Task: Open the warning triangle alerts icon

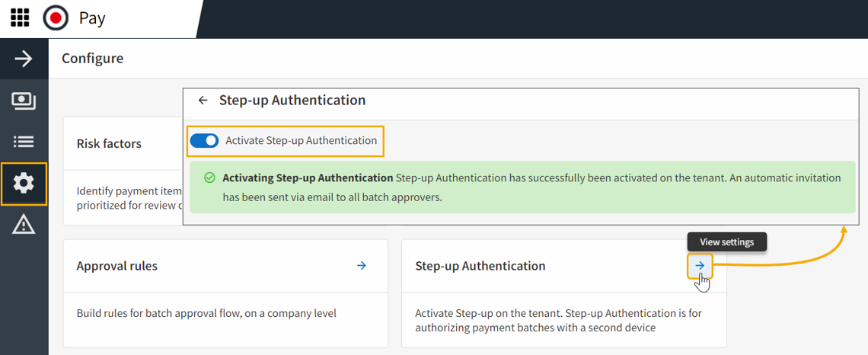Action: coord(24,224)
